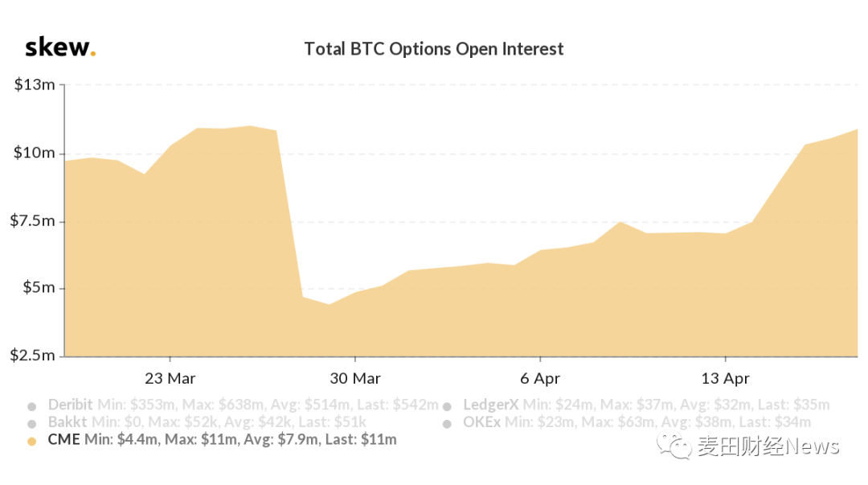868x485 pixels.
Task: Toggle the Bakkt series legend dot
Action: pyautogui.click(x=32, y=423)
